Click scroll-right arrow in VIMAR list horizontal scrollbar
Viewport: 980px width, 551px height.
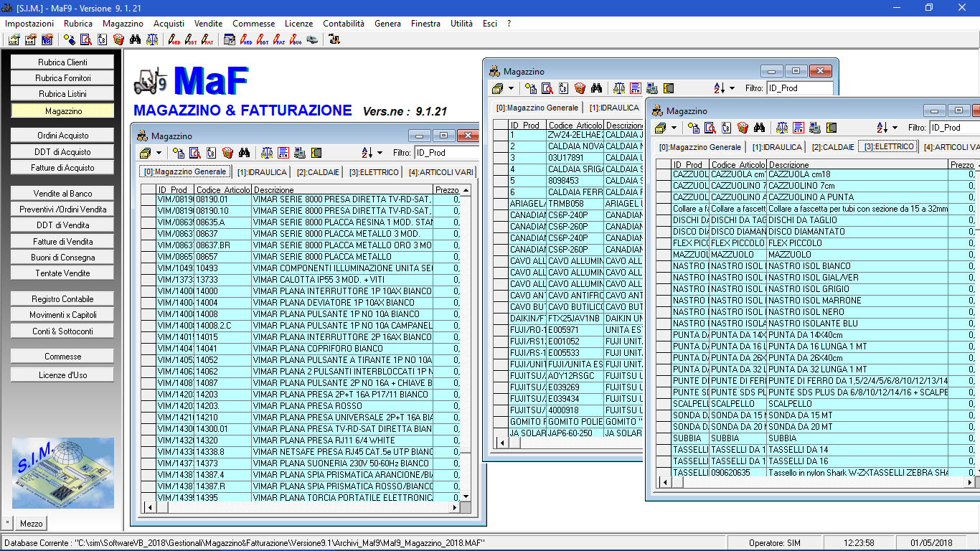click(453, 507)
